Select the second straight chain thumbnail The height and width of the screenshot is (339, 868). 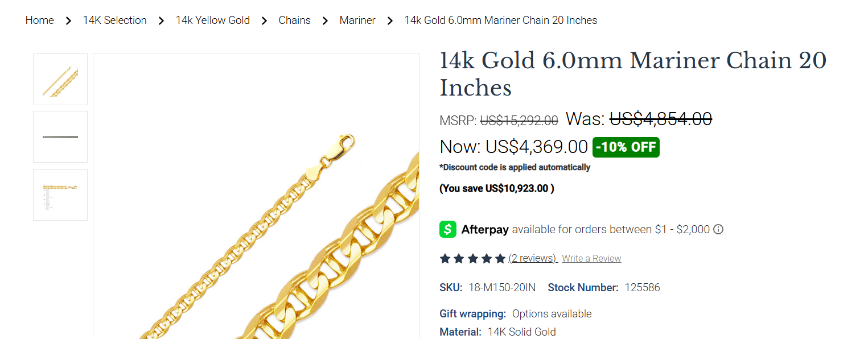pos(60,137)
